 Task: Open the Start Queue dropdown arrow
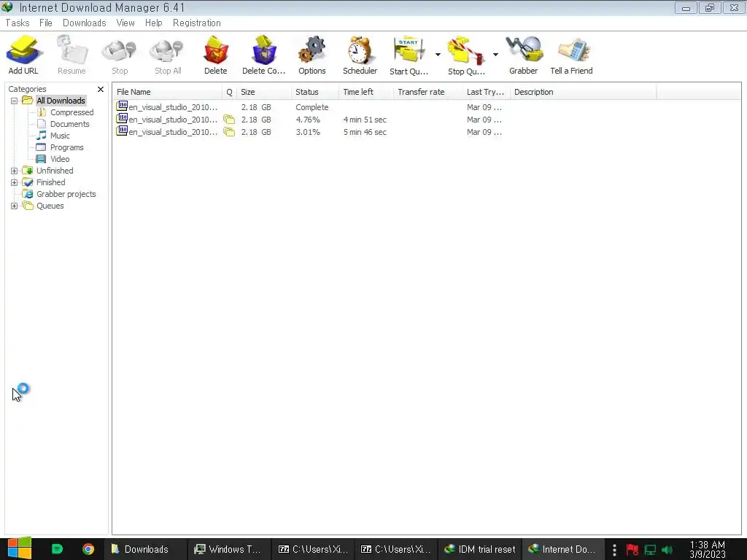(438, 55)
